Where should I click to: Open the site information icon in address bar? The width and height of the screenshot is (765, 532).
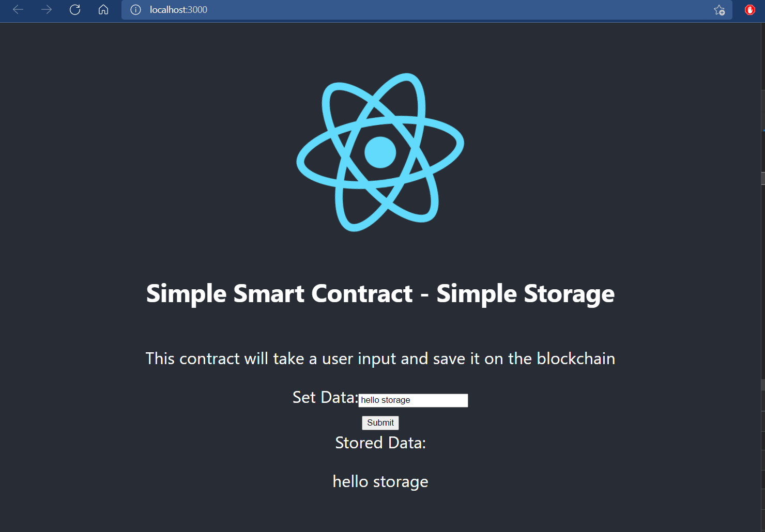(x=135, y=10)
